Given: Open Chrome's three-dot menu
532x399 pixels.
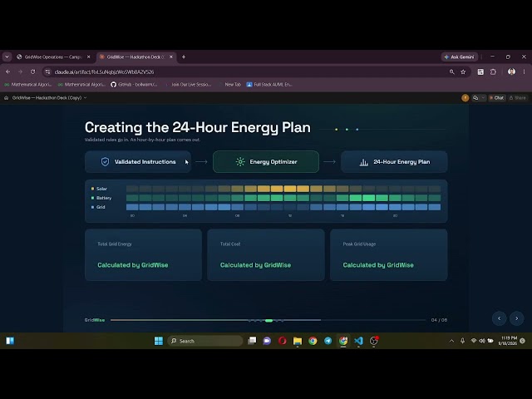Looking at the screenshot, I should 524,72.
